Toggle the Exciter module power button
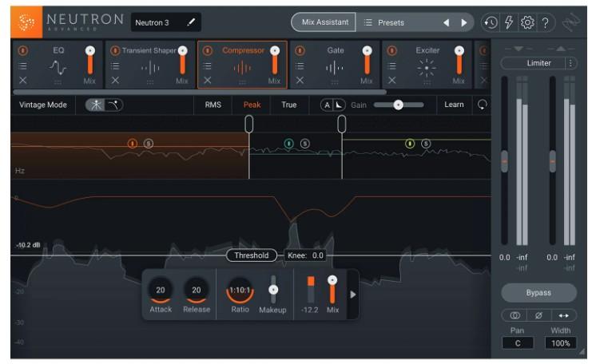This screenshot has width=596, height=364. click(x=392, y=50)
